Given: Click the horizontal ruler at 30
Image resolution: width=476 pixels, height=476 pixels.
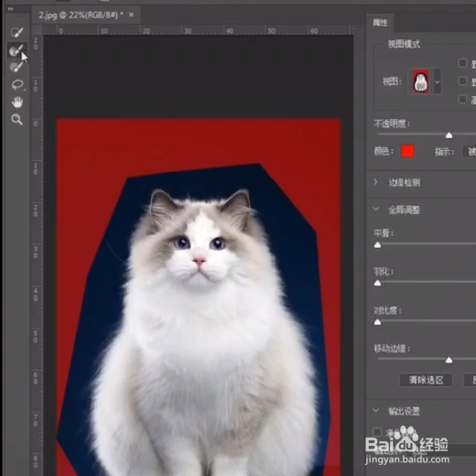Looking at the screenshot, I should coord(188,30).
